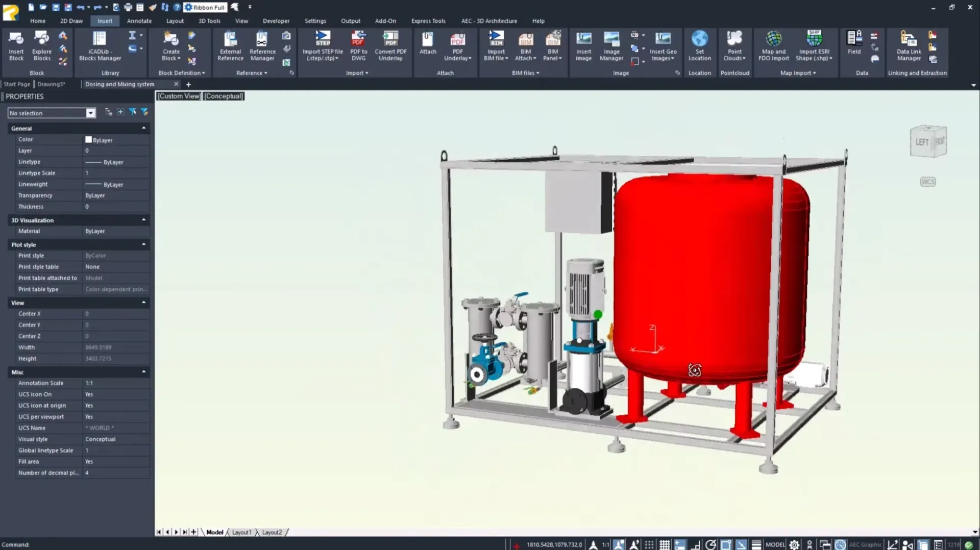Click the PDF to DWG icon
980x550 pixels.
click(x=358, y=46)
